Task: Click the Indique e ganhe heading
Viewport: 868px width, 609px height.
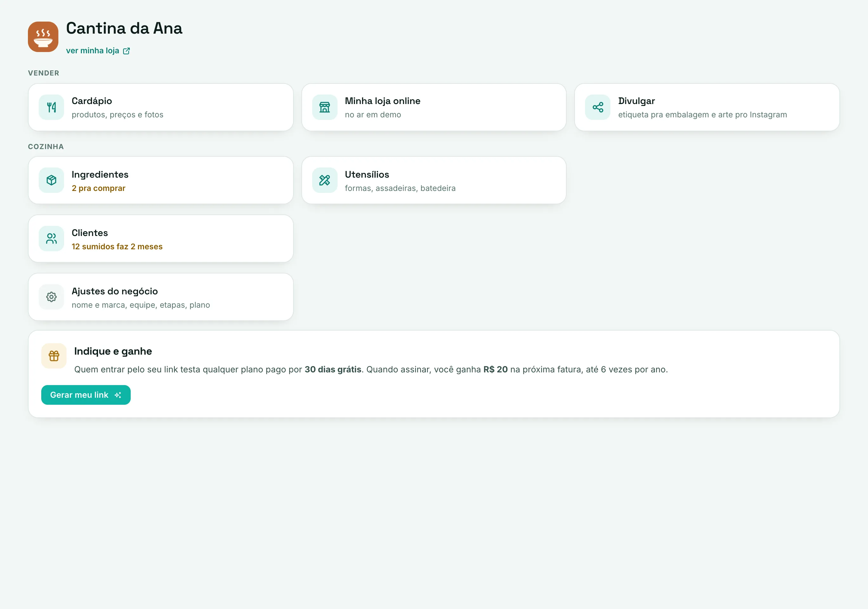Action: [x=113, y=351]
